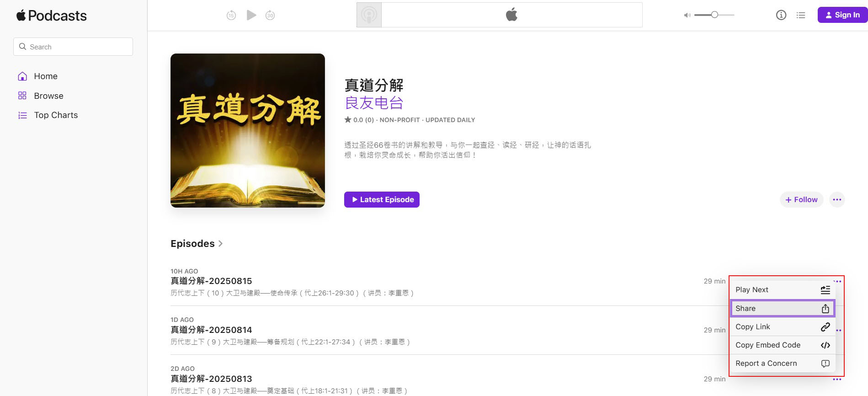Click the 0.0 (0) star rating

coord(359,120)
